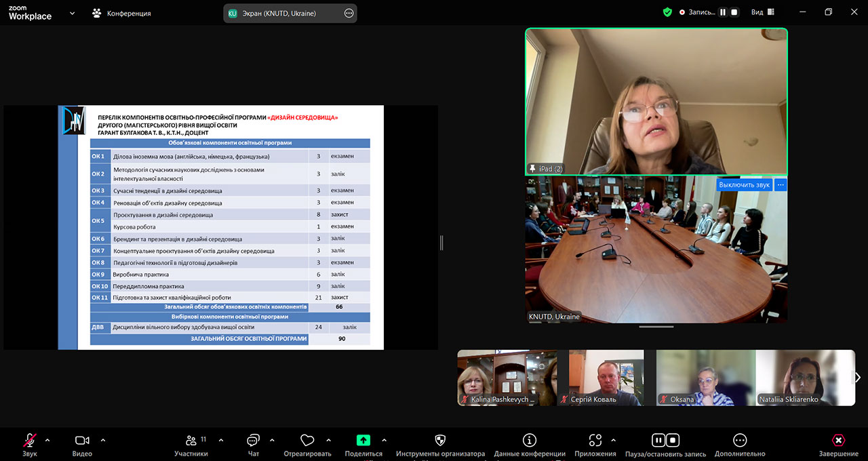The image size is (868, 461).
Task: Select the iPad (2) speaker video
Action: 656,102
